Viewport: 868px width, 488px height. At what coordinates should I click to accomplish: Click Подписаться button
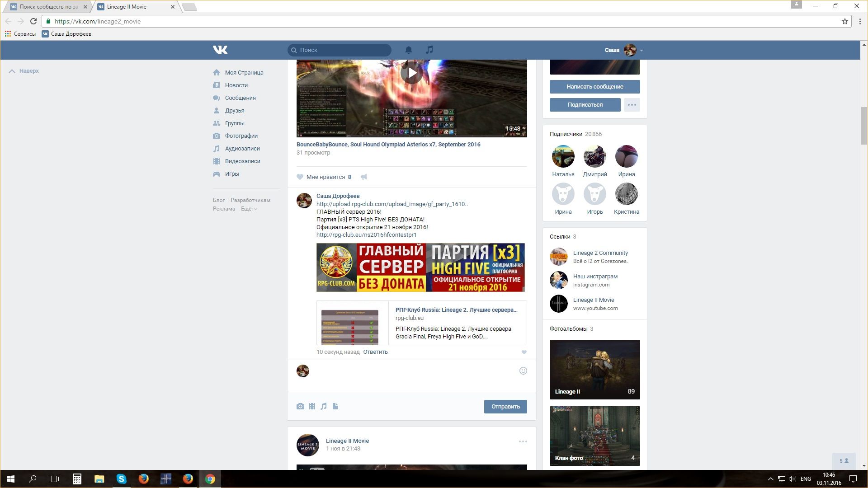[x=585, y=104]
